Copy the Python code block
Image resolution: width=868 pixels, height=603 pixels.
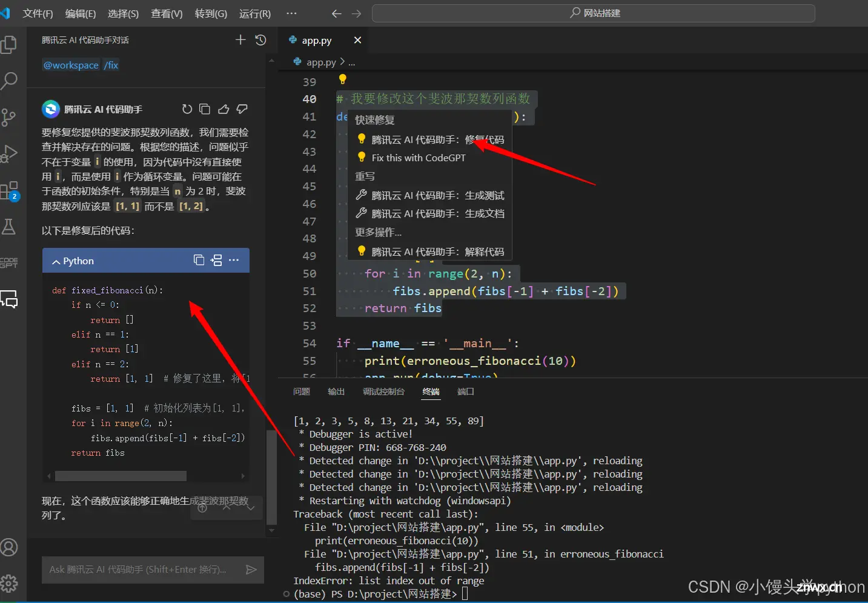(x=199, y=260)
